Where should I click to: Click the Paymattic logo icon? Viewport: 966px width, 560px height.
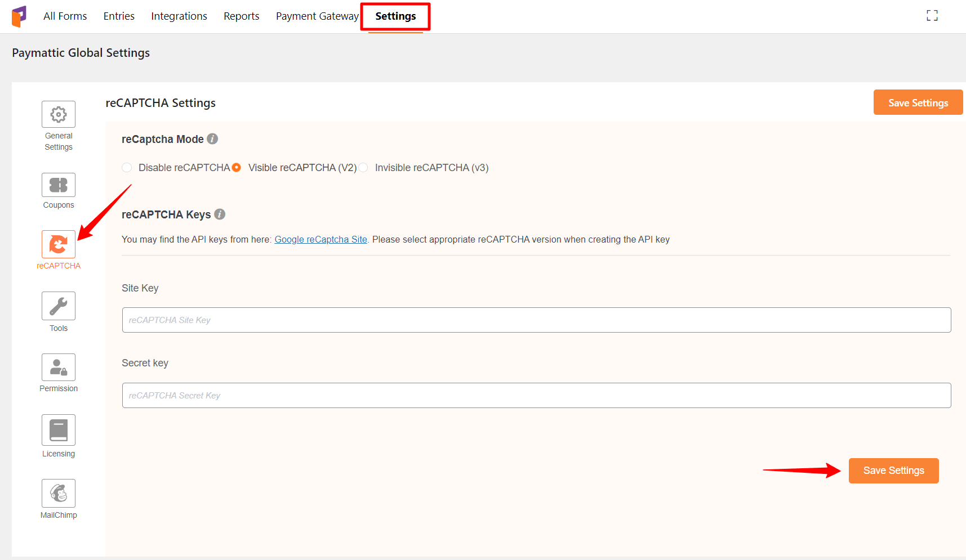pos(19,16)
